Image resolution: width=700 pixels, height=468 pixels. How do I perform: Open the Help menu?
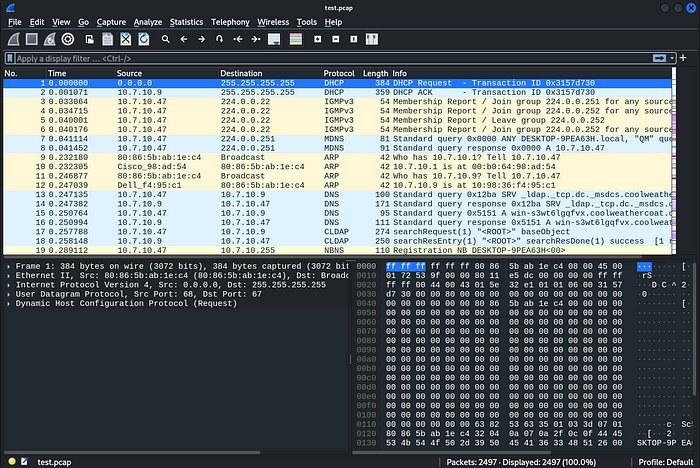pos(333,22)
